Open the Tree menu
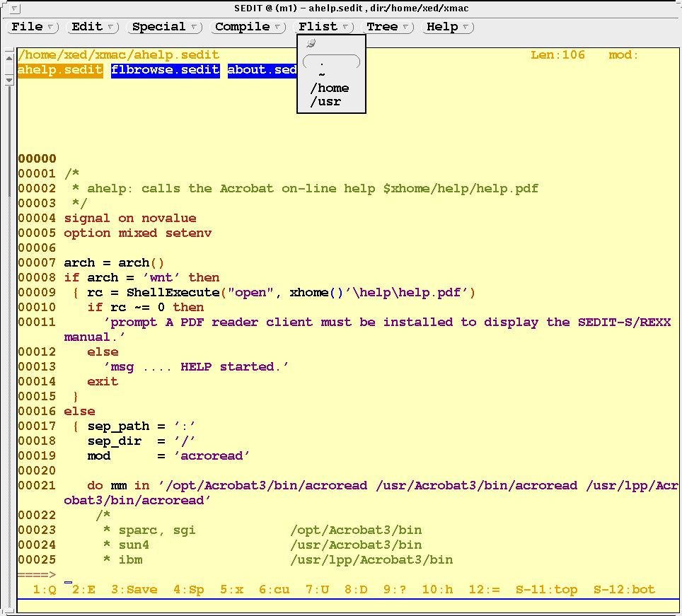 click(388, 27)
